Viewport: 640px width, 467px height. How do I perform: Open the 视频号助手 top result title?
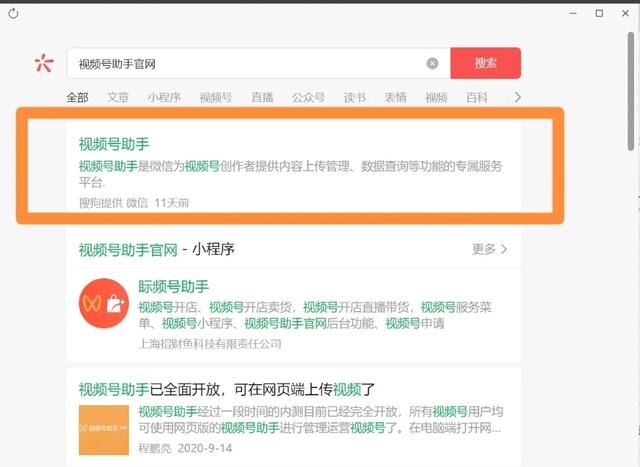pos(114,144)
